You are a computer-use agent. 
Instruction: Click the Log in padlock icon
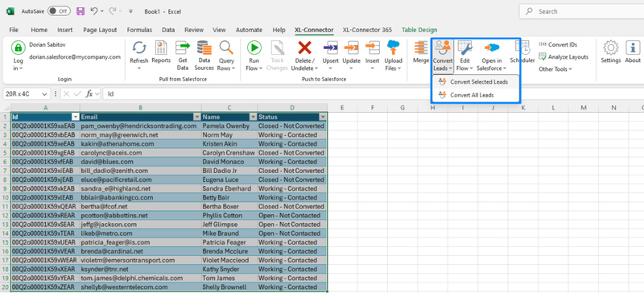coord(18,47)
